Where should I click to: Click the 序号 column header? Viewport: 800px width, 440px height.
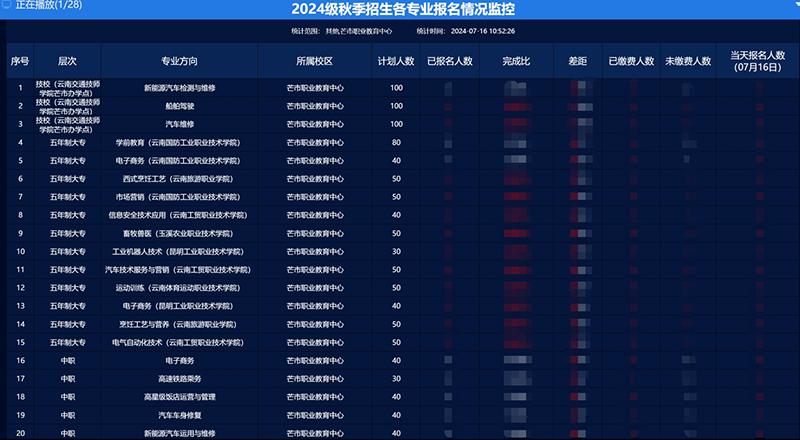pyautogui.click(x=20, y=61)
